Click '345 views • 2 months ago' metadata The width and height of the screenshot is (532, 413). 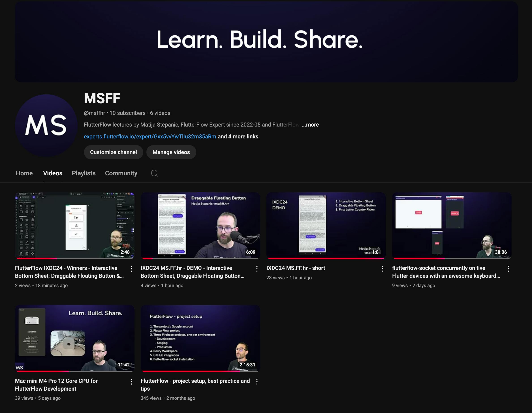tap(168, 398)
